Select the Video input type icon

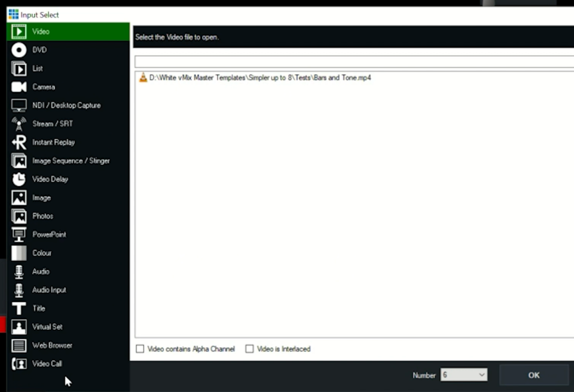19,32
